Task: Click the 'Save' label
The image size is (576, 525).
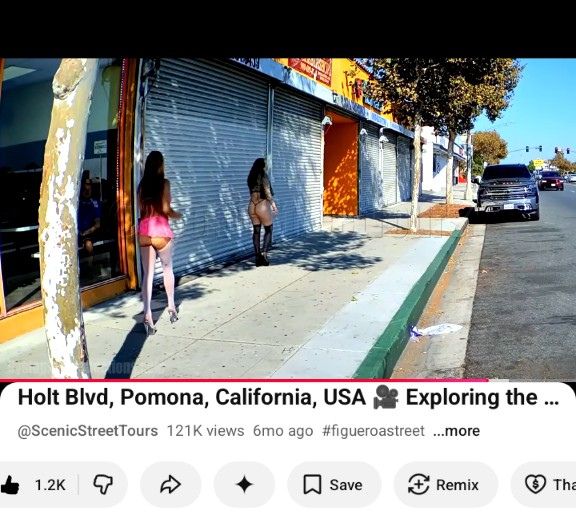Action: pyautogui.click(x=346, y=485)
